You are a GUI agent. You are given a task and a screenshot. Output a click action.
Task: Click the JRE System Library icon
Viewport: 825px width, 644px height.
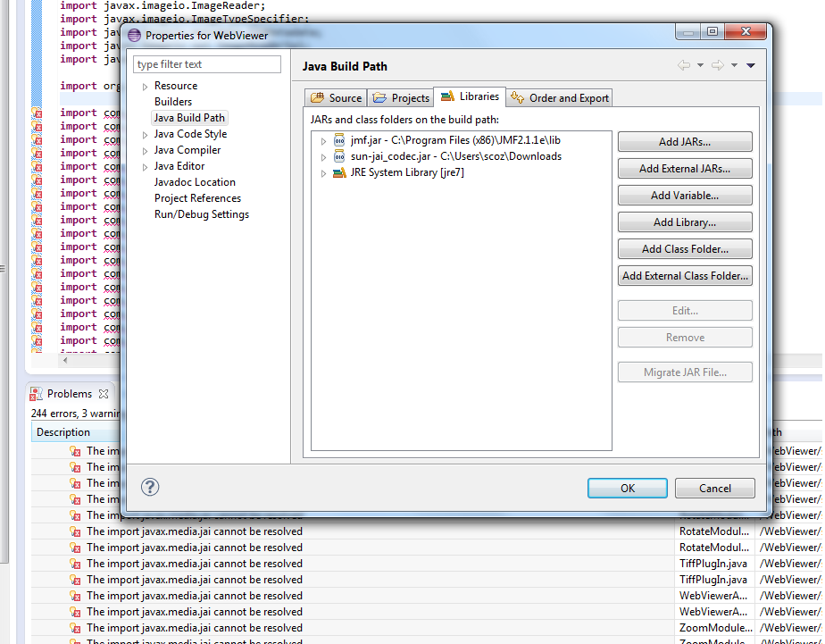coord(339,172)
